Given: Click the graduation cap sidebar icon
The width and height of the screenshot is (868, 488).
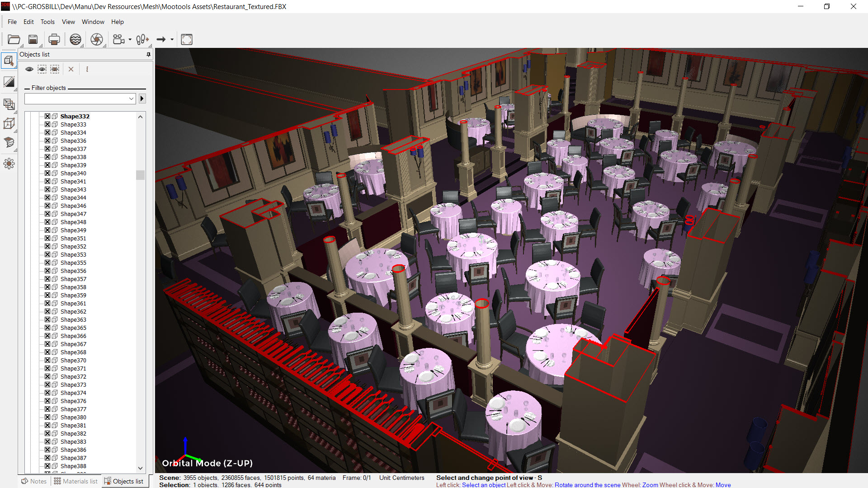Looking at the screenshot, I should 9,143.
